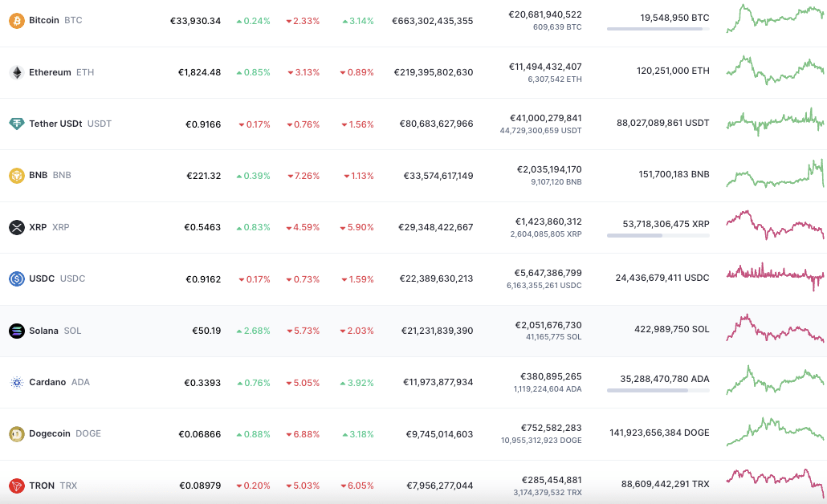Click the Tether USDt logo
Screen dimensions: 827x504
pos(17,124)
